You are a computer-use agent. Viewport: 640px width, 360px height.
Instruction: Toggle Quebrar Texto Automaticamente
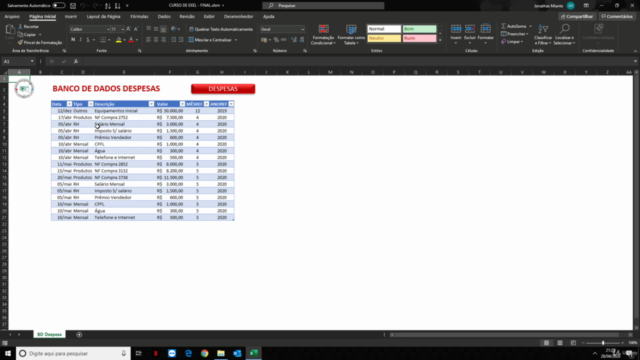(x=221, y=29)
